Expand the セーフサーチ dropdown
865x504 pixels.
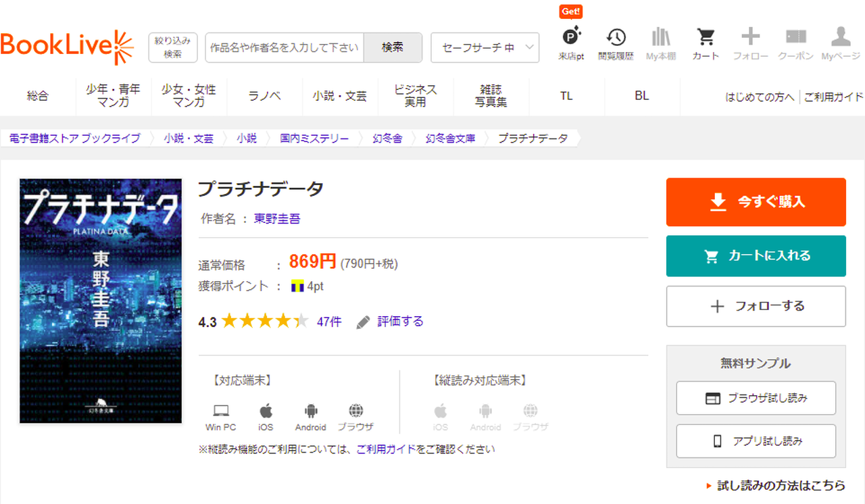(x=485, y=47)
